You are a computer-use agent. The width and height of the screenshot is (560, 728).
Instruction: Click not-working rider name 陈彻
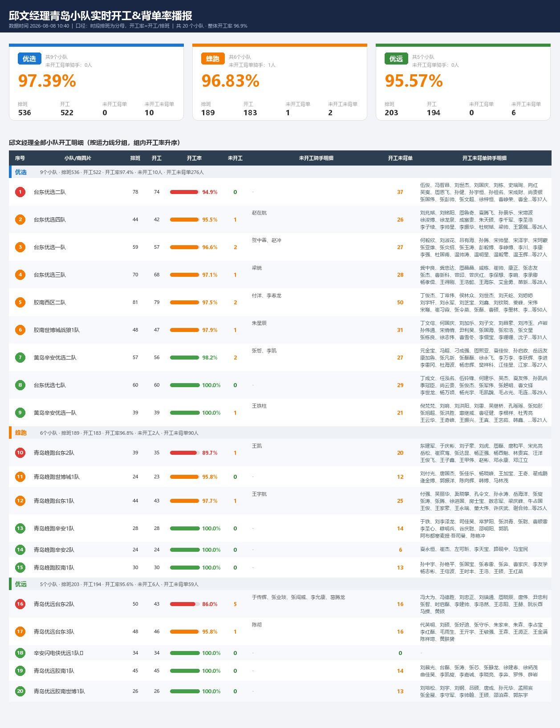(257, 625)
